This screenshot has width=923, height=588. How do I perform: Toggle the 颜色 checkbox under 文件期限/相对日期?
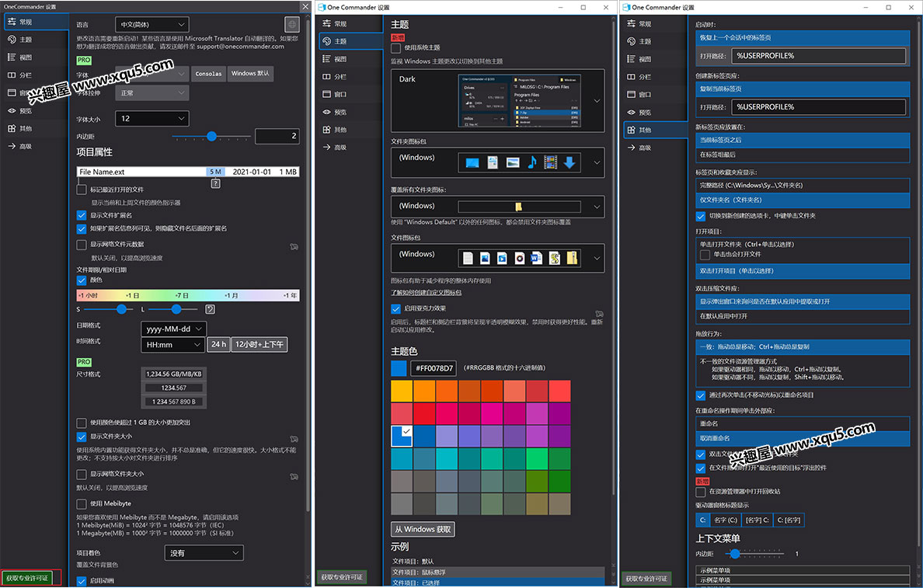pyautogui.click(x=82, y=280)
